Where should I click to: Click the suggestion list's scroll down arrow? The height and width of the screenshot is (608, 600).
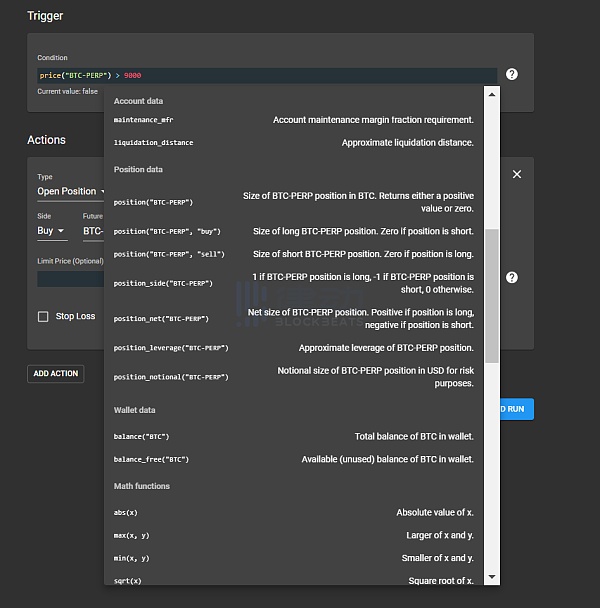pyautogui.click(x=491, y=577)
